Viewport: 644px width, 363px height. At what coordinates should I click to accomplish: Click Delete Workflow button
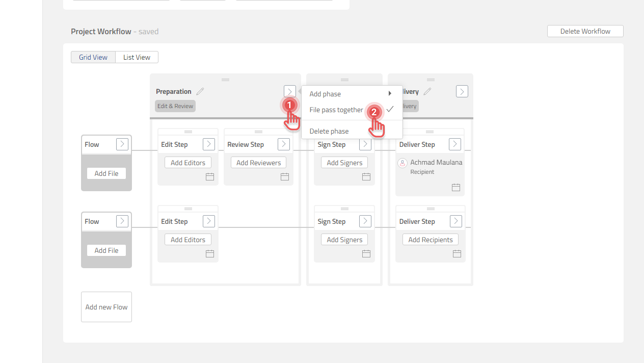click(x=585, y=31)
